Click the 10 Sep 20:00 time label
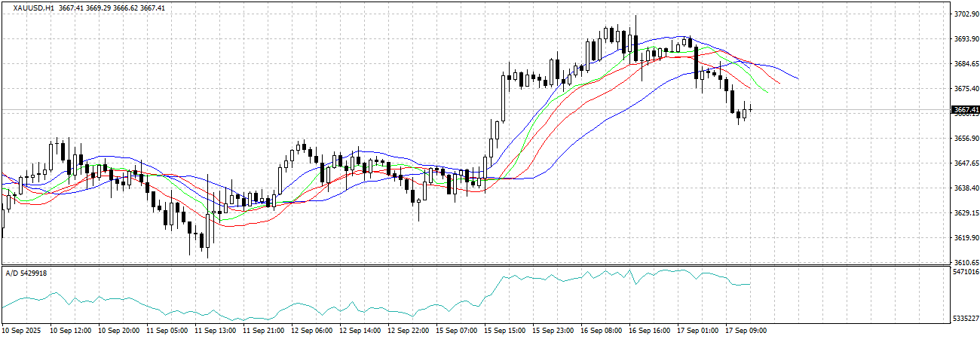This screenshot has width=980, height=339. point(118,331)
